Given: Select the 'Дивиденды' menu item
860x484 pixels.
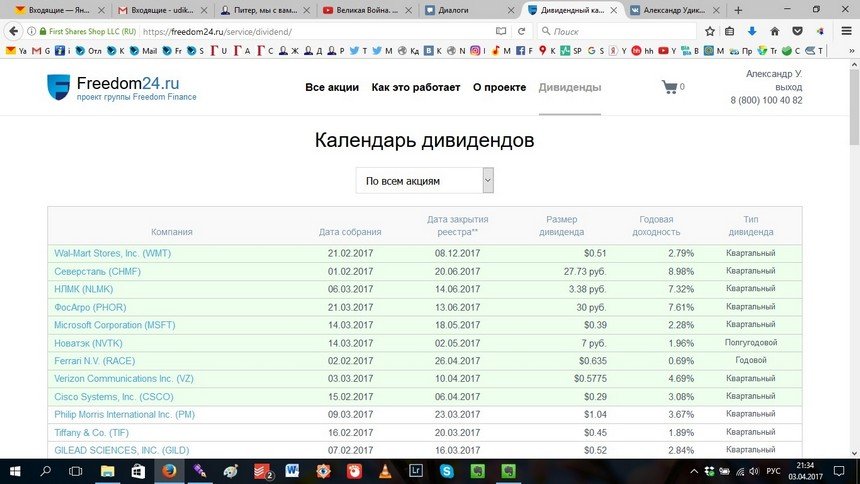Looking at the screenshot, I should [570, 87].
